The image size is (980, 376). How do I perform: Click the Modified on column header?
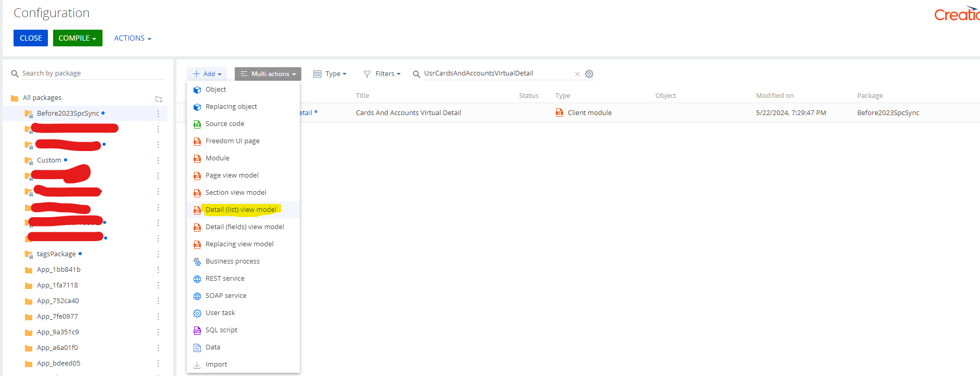[774, 96]
